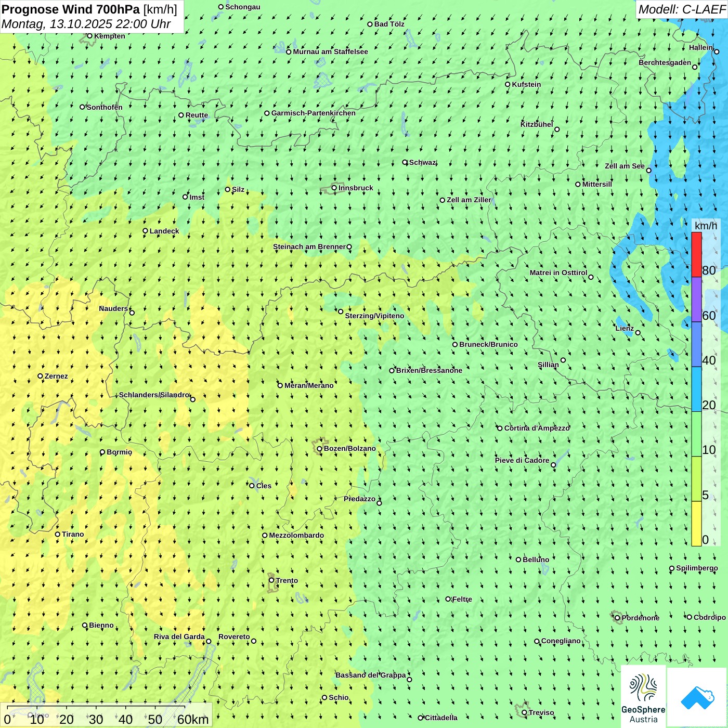Click the 'Feltre' label
The image size is (728, 728).
[462, 599]
